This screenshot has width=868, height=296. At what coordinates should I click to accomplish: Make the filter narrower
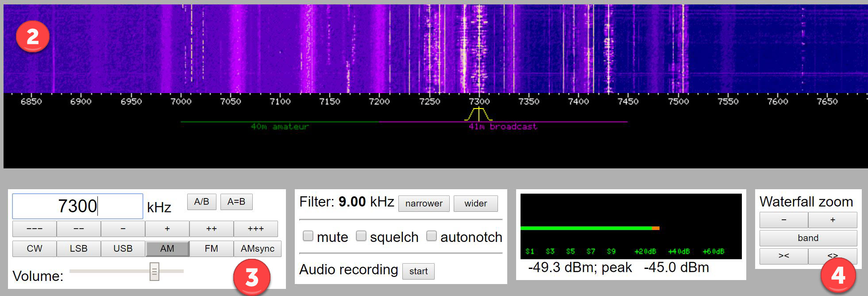coord(424,203)
